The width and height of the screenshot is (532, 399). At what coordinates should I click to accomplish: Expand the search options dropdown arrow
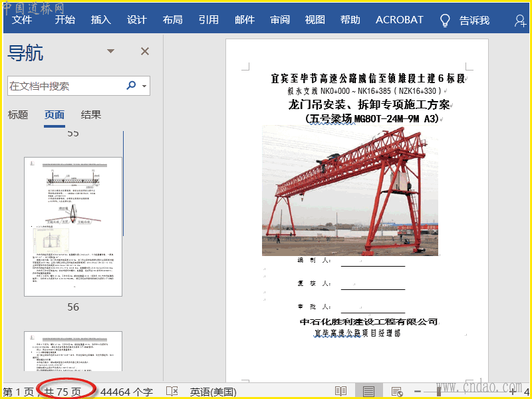point(144,86)
